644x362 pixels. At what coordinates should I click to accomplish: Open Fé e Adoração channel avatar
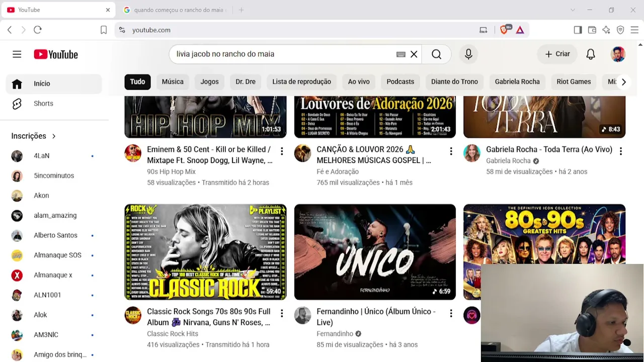tap(302, 153)
